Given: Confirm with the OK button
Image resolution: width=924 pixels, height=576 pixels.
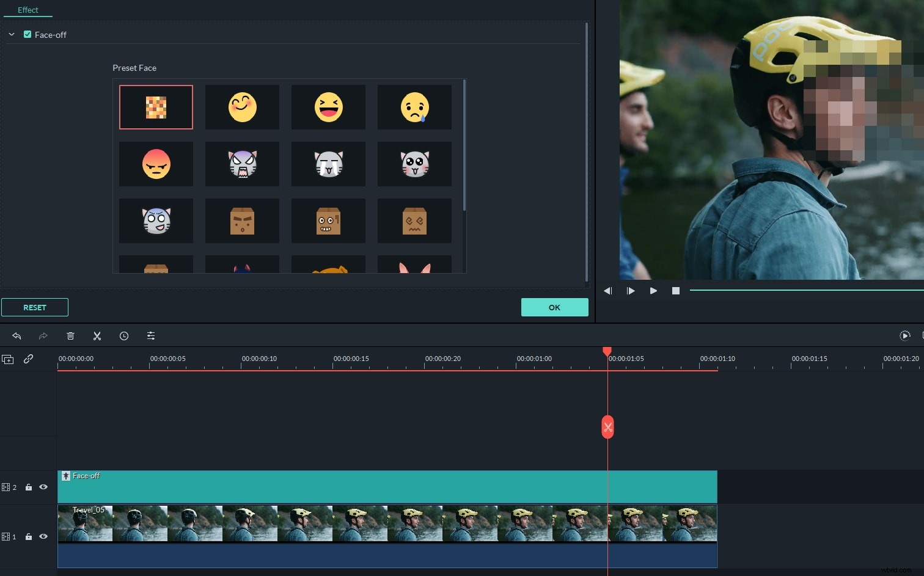Looking at the screenshot, I should pyautogui.click(x=554, y=307).
